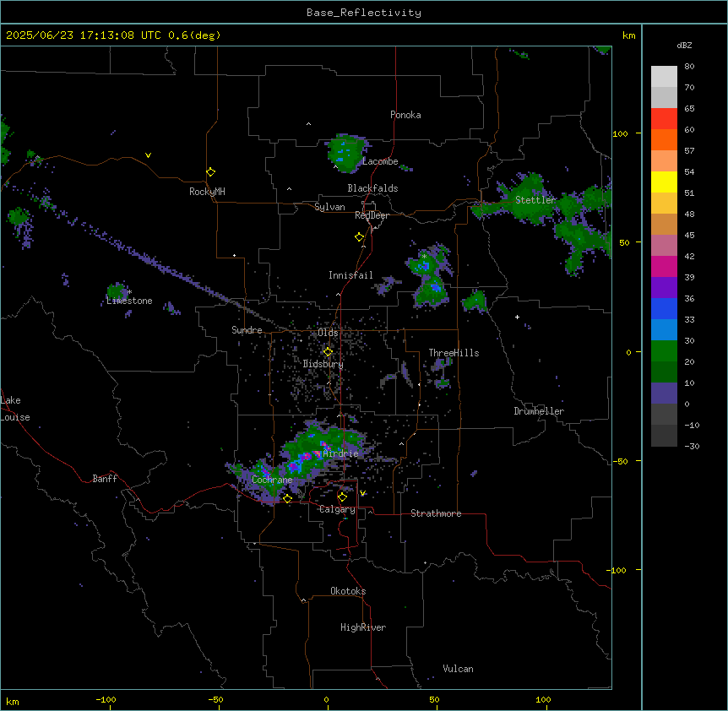Click the red 60-65 dBZ legend swatch
The height and width of the screenshot is (711, 728).
point(664,119)
